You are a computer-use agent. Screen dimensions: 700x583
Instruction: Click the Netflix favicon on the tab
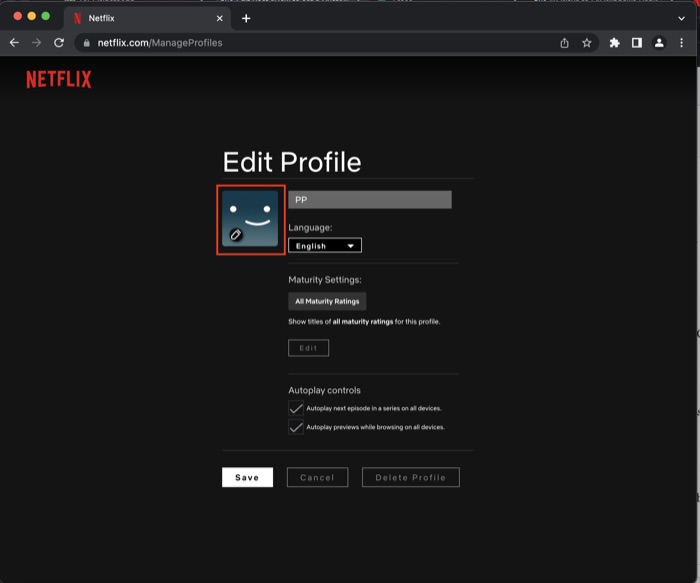(x=78, y=18)
